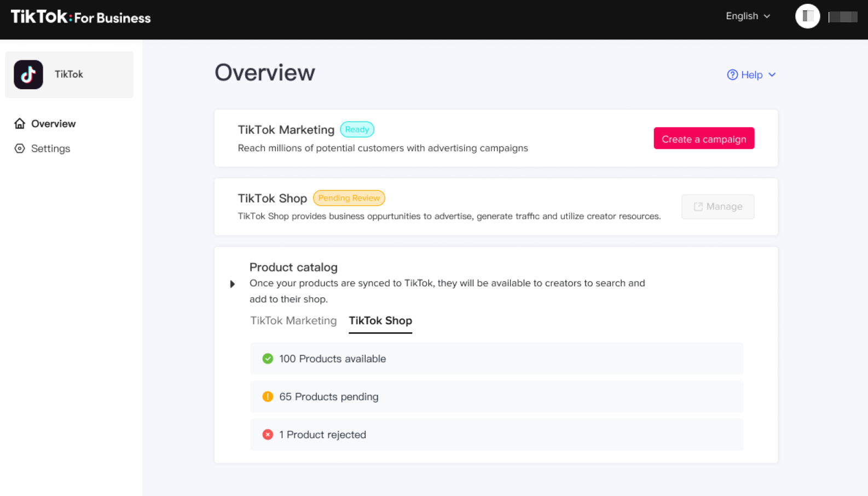Click the Settings gear icon

click(20, 148)
